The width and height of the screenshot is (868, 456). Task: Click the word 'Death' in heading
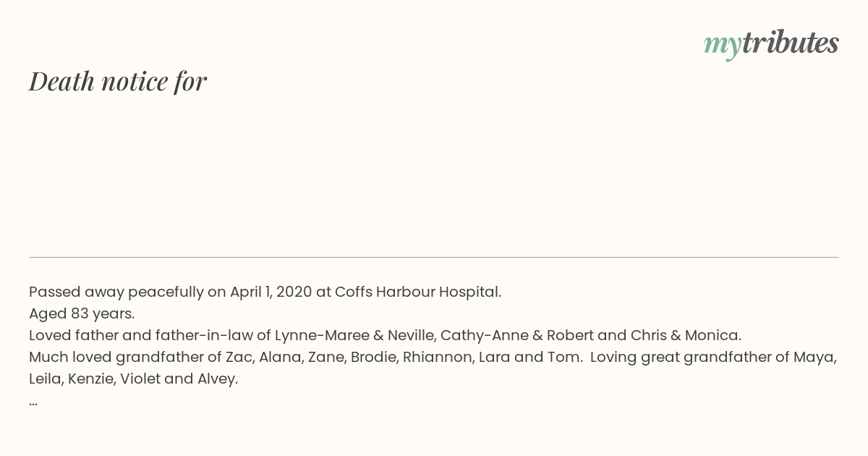61,81
